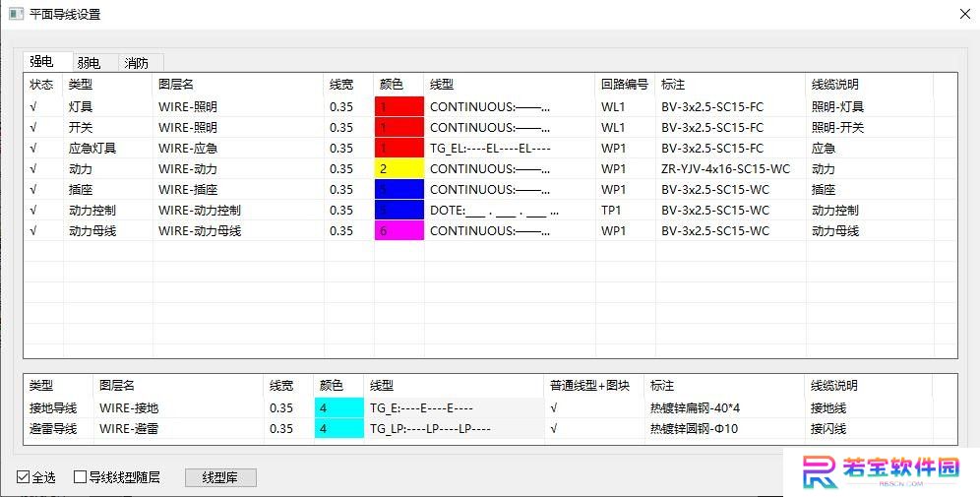
Task: Select layer name WIRE-避雷
Action: [x=129, y=429]
